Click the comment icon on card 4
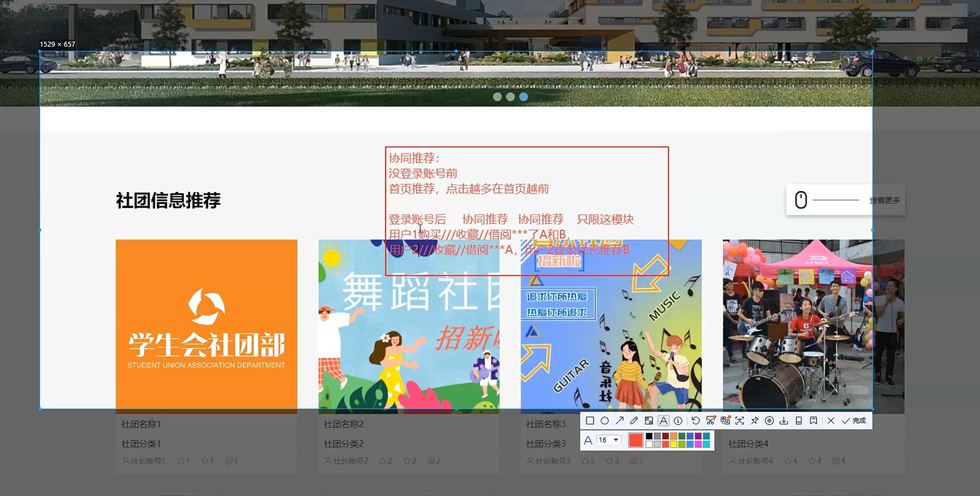The height and width of the screenshot is (496, 980). pos(836,461)
